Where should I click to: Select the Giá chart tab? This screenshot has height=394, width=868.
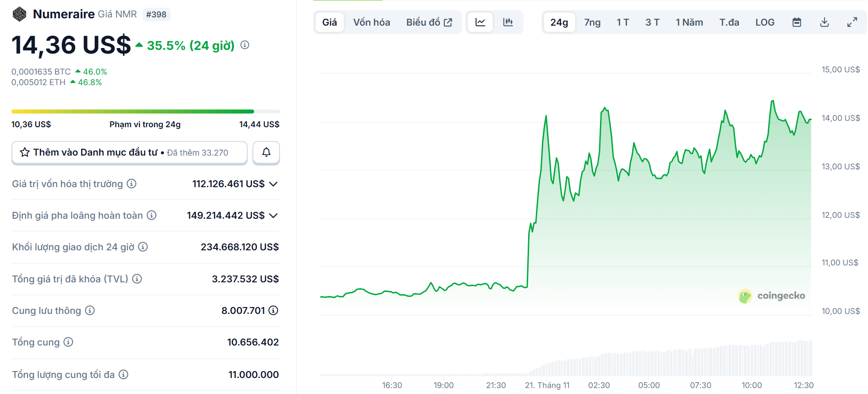[329, 22]
